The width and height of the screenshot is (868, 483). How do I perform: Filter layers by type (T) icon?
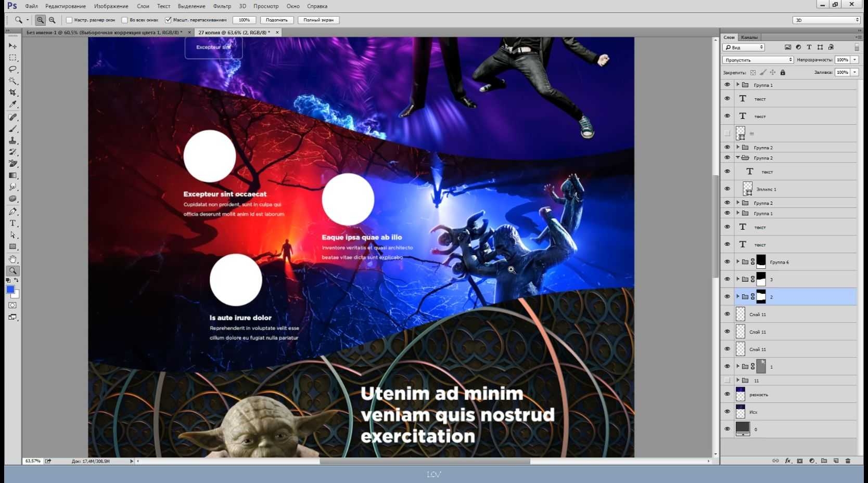click(809, 47)
